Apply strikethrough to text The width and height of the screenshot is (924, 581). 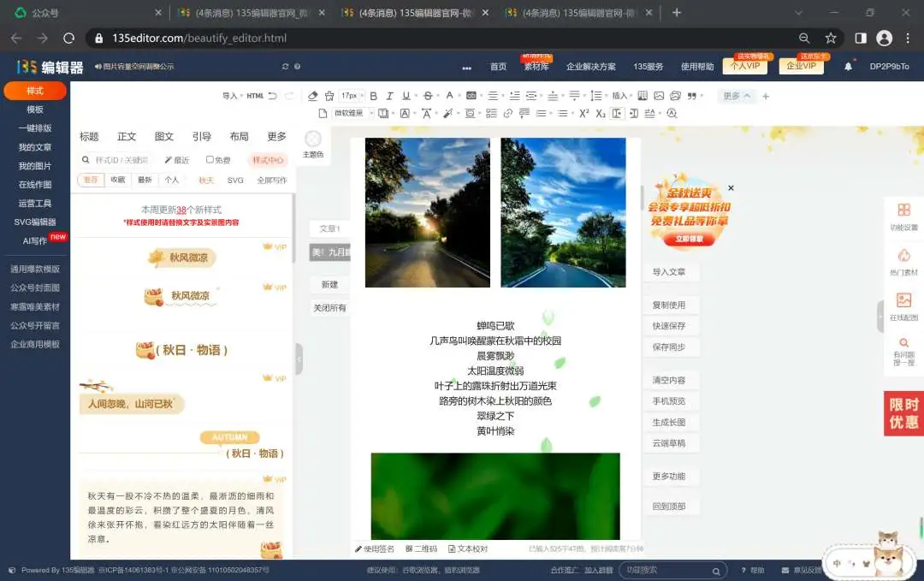(x=429, y=96)
